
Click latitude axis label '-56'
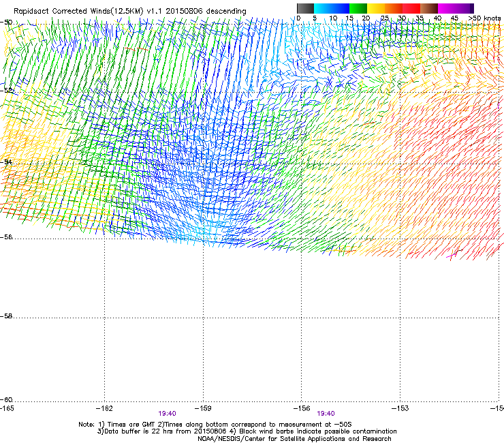6,237
